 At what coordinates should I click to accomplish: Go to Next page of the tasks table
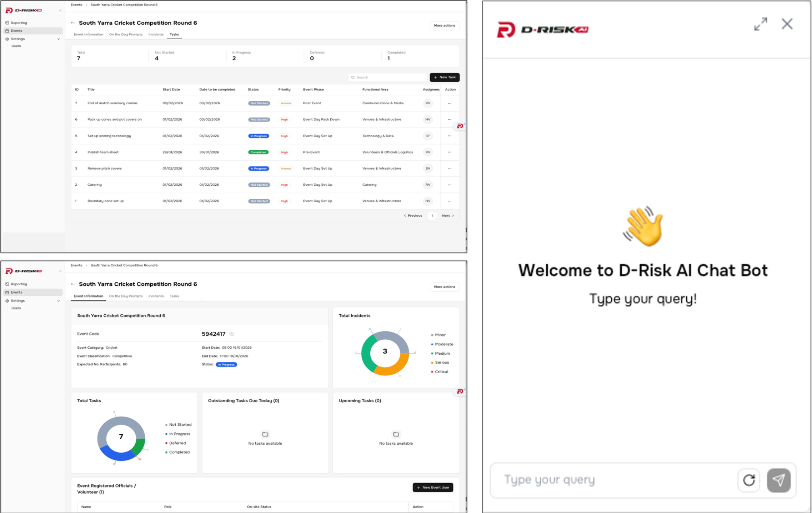[448, 216]
